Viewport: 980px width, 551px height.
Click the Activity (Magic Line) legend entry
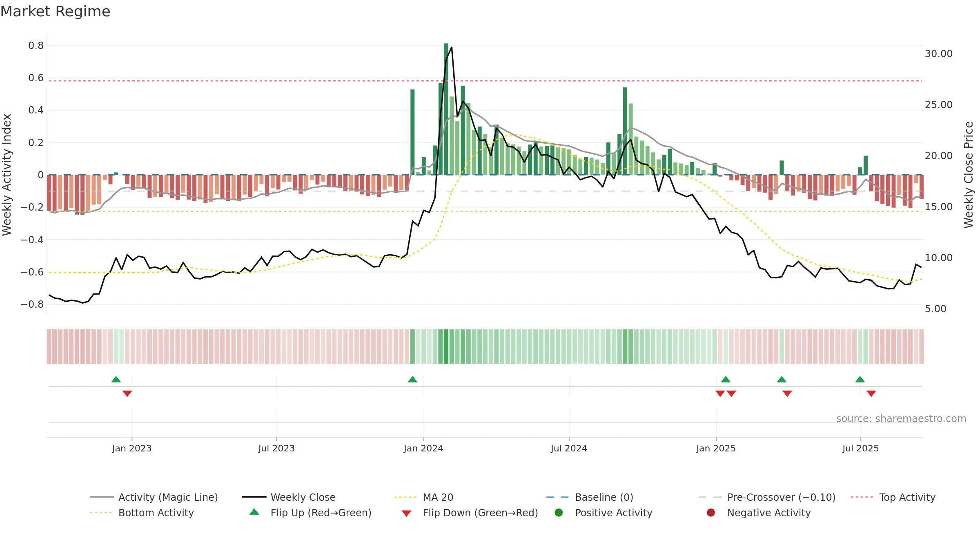(154, 497)
